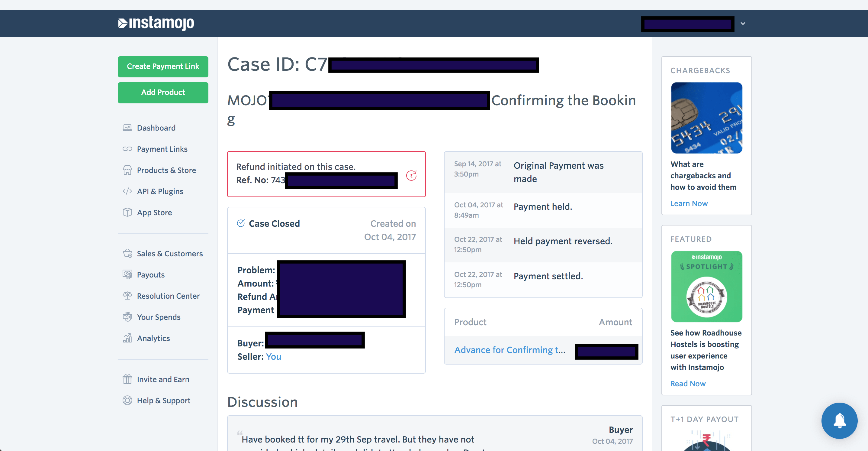Open the App Store box icon

coord(127,212)
